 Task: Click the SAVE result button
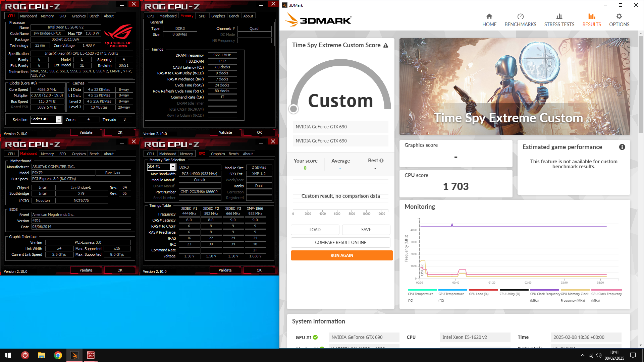(x=366, y=230)
